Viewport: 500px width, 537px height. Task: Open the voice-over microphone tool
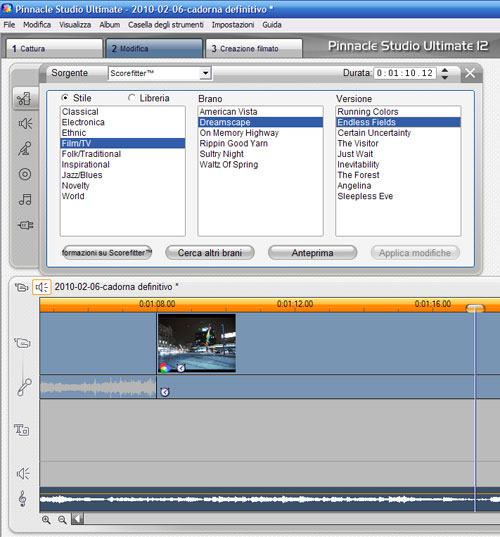25,149
